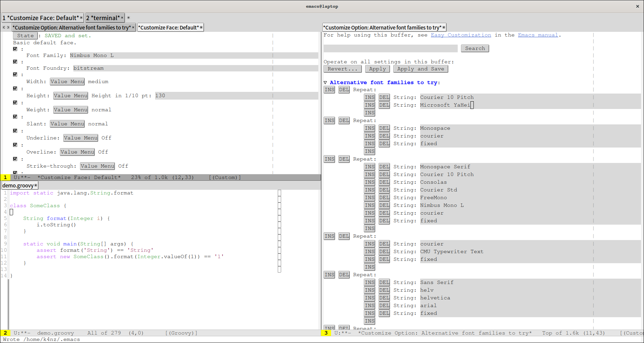The height and width of the screenshot is (343, 644).
Task: Click the tab scroll left arrow
Action: (x=4, y=27)
